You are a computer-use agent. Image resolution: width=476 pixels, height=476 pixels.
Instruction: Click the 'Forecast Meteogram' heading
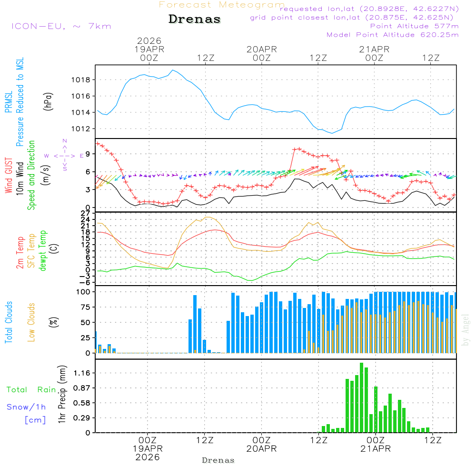[x=221, y=5]
